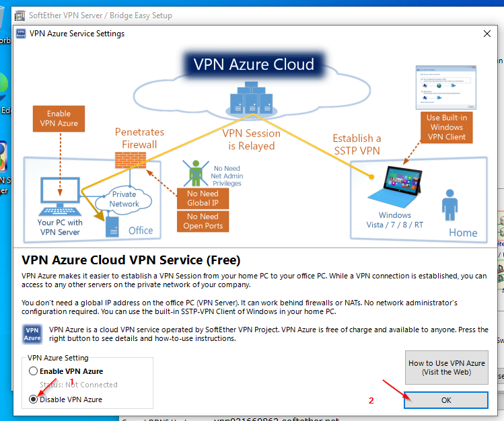Image resolution: width=504 pixels, height=421 pixels.
Task: Click the crossed-out net admin person icon
Action: tap(196, 174)
